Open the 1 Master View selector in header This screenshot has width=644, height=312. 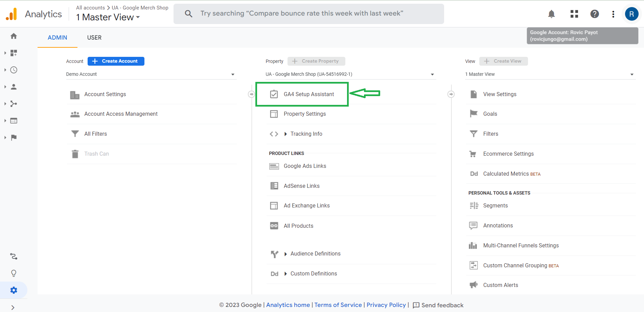(x=108, y=17)
